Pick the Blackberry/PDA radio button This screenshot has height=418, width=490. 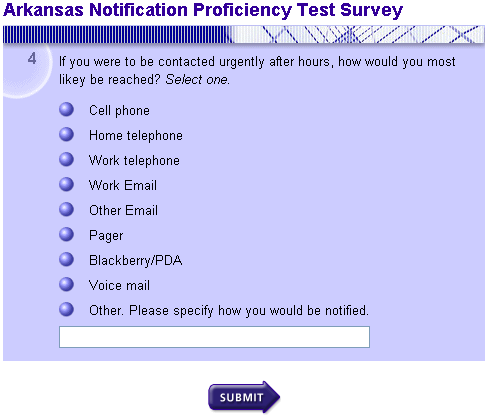(x=66, y=259)
